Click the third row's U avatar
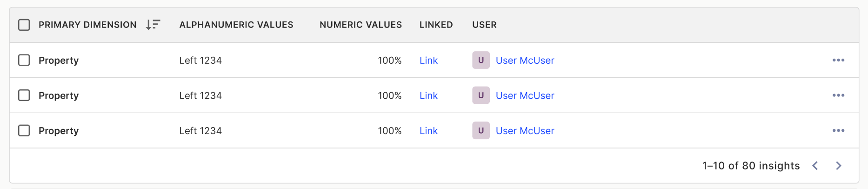The image size is (868, 189). (x=481, y=131)
